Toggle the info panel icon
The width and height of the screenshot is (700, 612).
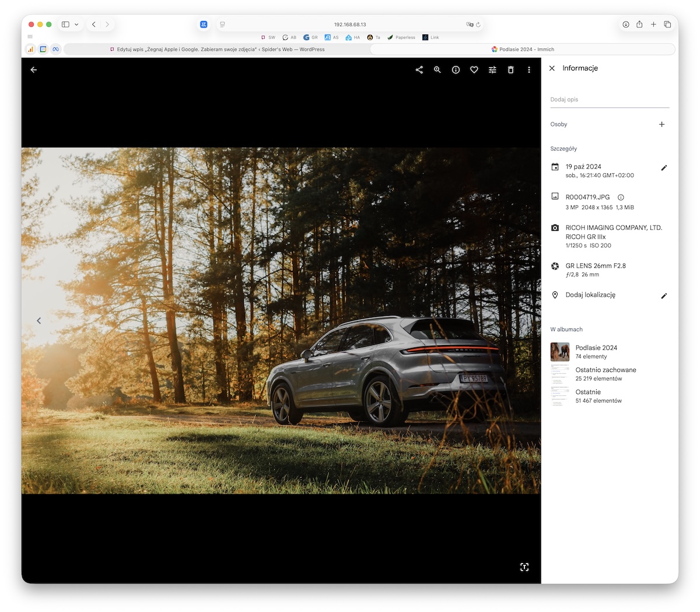point(456,70)
